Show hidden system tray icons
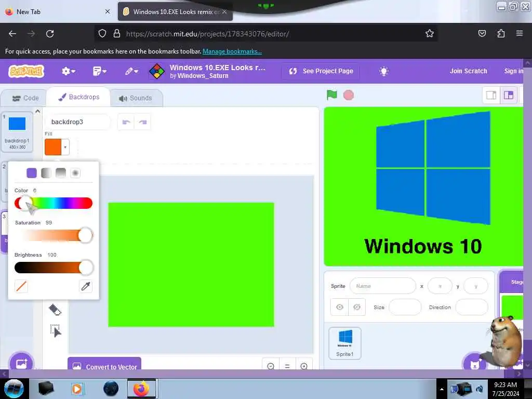 [442, 389]
